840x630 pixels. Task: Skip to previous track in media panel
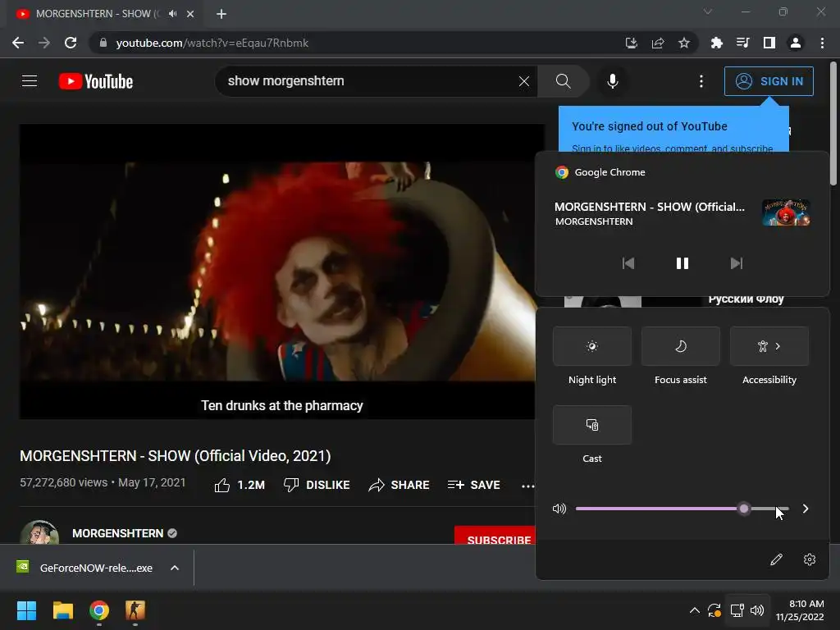(x=628, y=263)
